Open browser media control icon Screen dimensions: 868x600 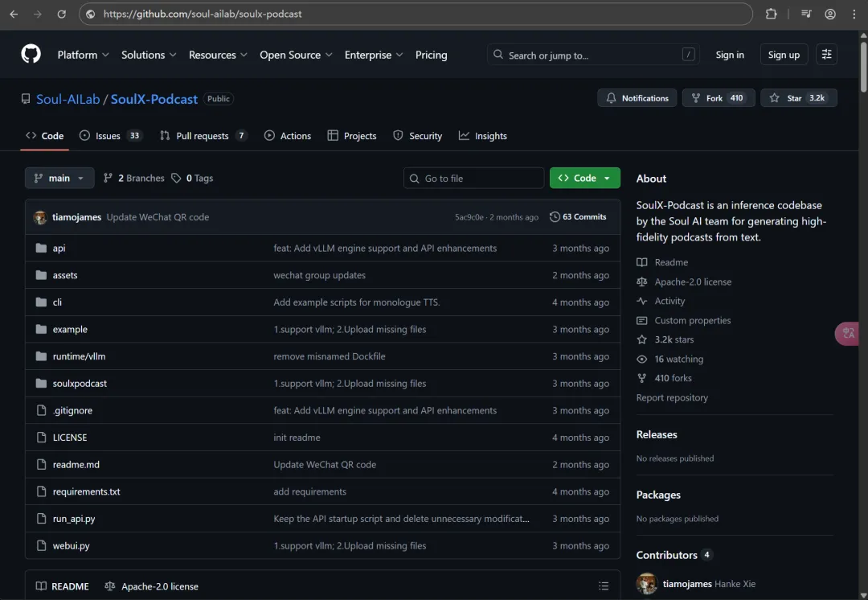point(806,14)
